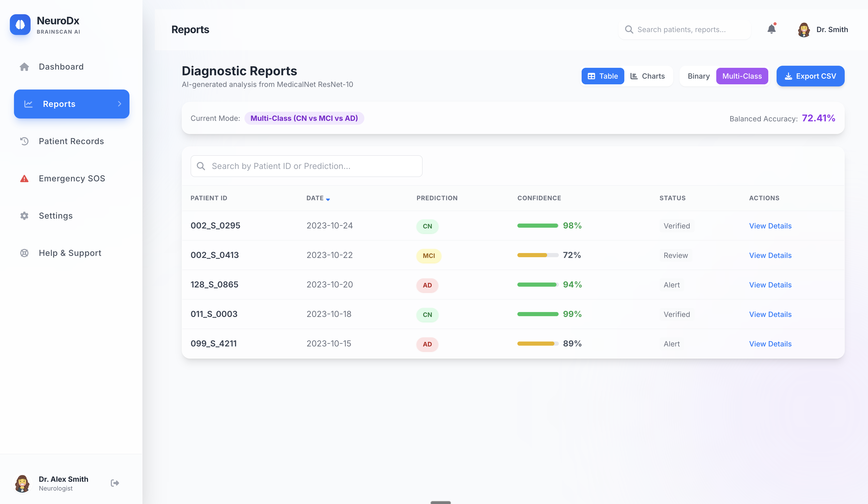Click the Dashboard home icon
868x504 pixels.
click(x=24, y=67)
